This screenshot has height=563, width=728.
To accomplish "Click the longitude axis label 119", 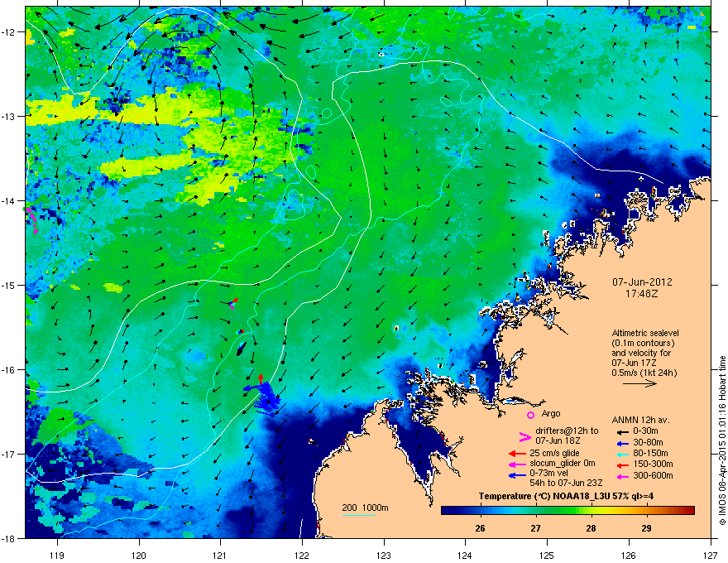I will 57,555.
